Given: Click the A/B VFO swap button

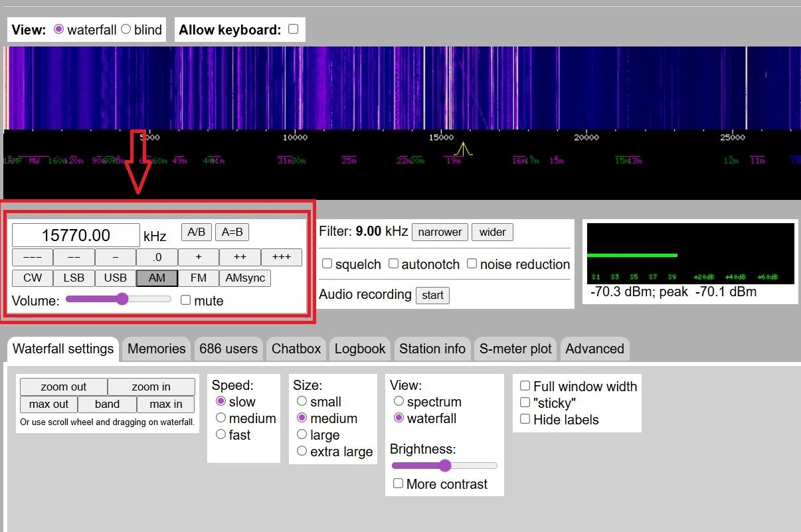Looking at the screenshot, I should coord(196,232).
